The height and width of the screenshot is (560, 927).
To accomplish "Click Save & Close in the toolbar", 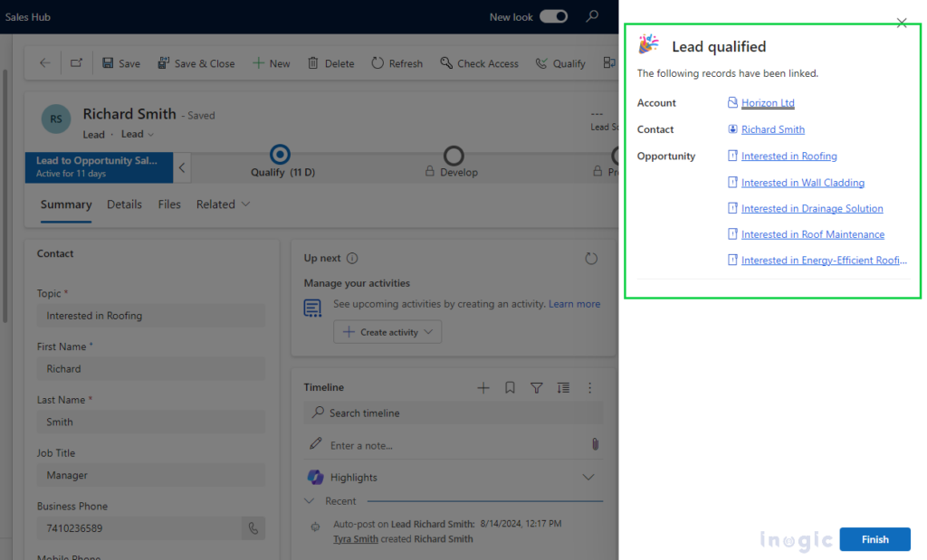I will (196, 63).
